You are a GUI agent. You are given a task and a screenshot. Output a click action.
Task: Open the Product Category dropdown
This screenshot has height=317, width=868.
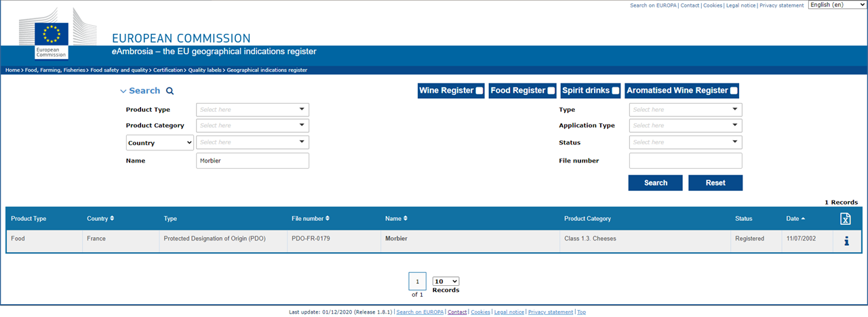(x=252, y=125)
